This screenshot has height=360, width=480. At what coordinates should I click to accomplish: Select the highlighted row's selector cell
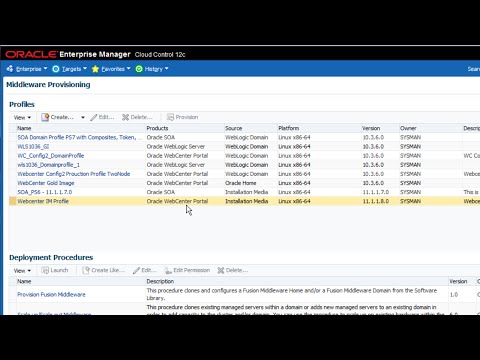pyautogui.click(x=12, y=201)
